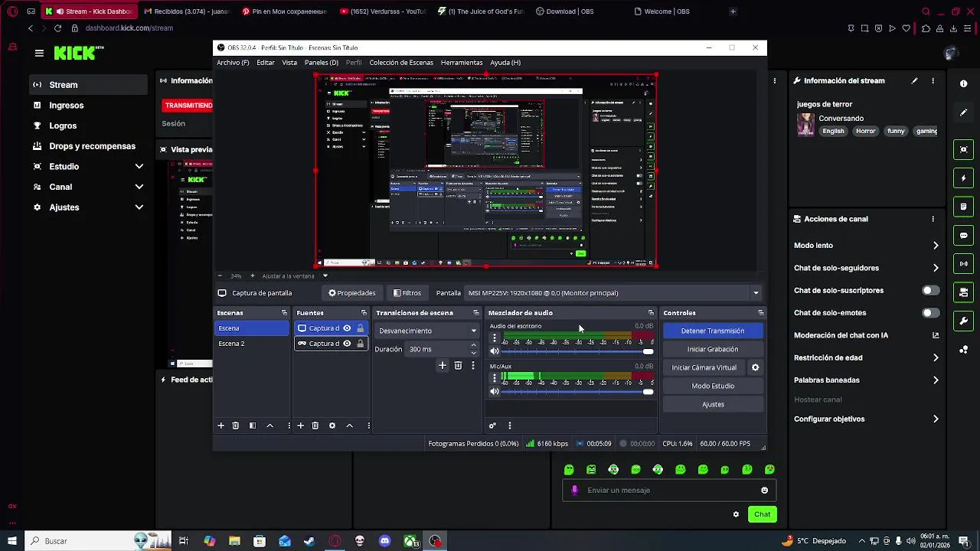
Task: Click Iniciar Grabación button
Action: click(x=713, y=349)
